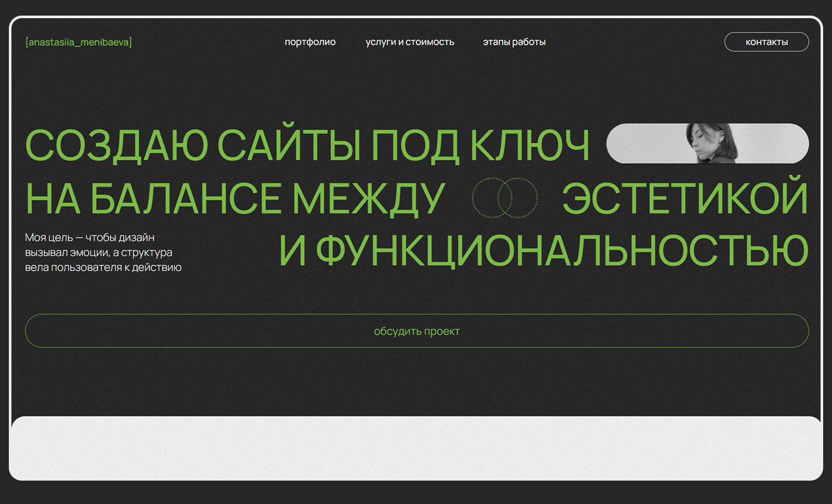Click the word ПОД in headline
The width and height of the screenshot is (832, 504).
(x=415, y=145)
